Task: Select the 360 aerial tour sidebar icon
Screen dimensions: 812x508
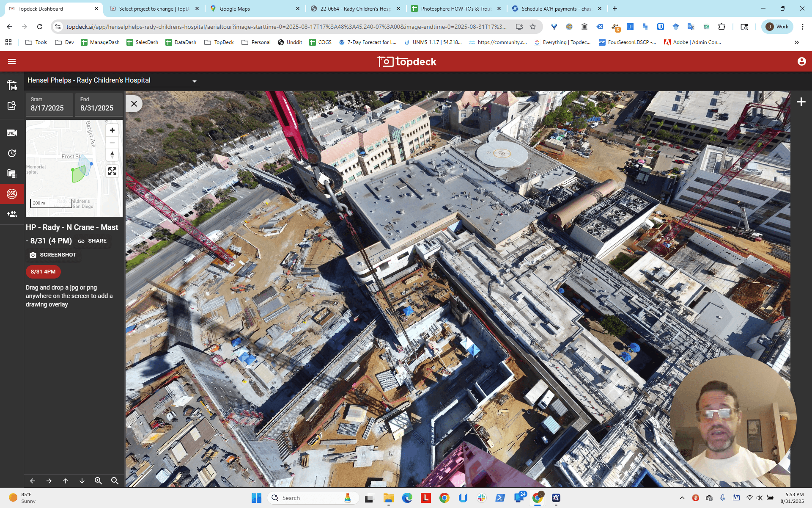Action: click(x=12, y=193)
